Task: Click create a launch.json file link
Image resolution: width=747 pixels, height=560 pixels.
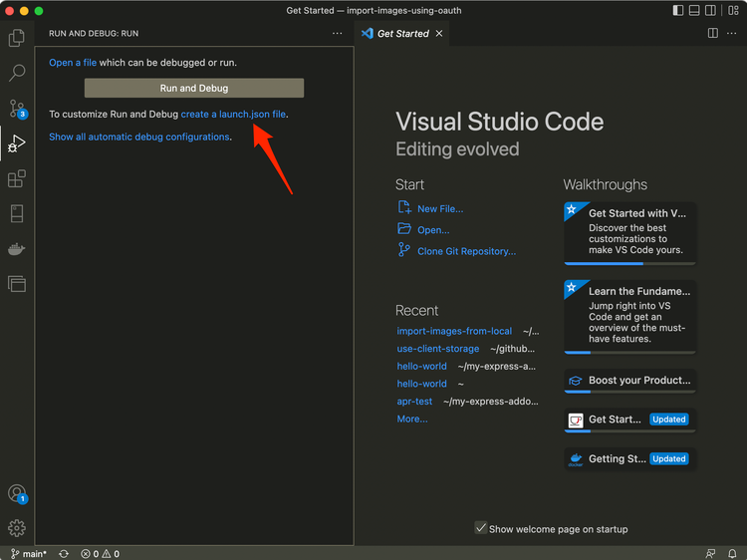Action: [x=233, y=114]
